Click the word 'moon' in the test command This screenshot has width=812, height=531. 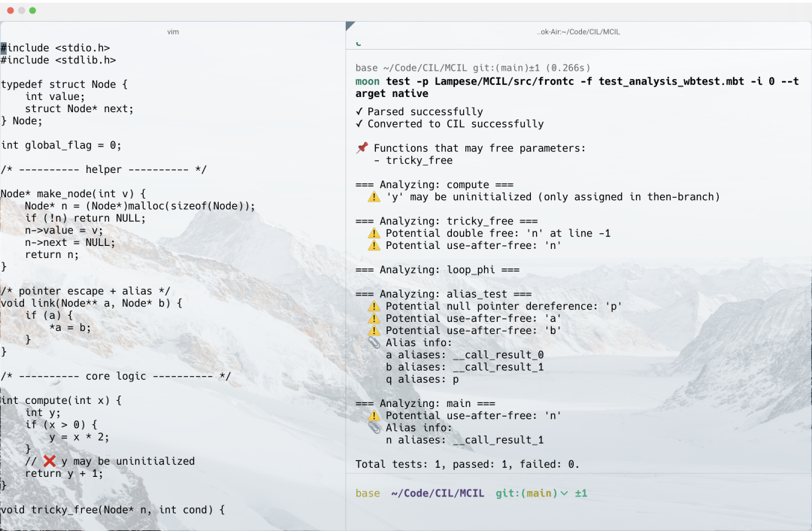point(367,81)
